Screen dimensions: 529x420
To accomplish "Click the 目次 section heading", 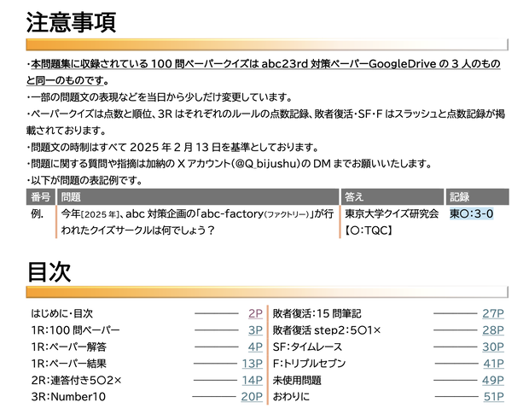I will click(49, 271).
